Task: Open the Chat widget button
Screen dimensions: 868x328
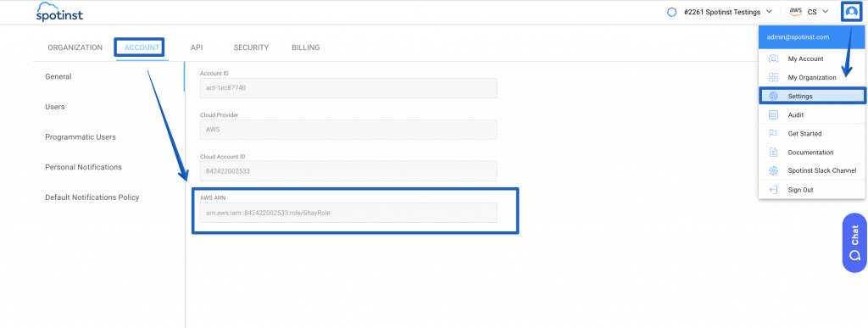Action: point(854,242)
